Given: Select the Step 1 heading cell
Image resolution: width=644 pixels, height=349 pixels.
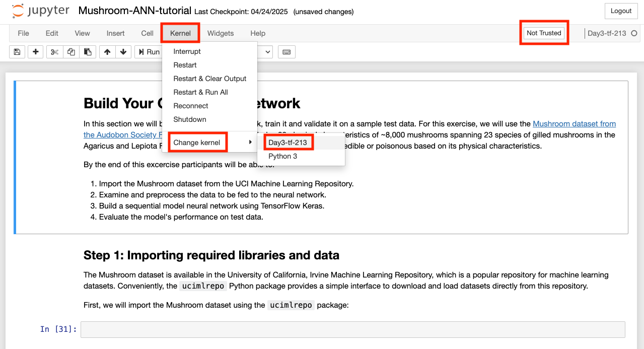Looking at the screenshot, I should [211, 255].
